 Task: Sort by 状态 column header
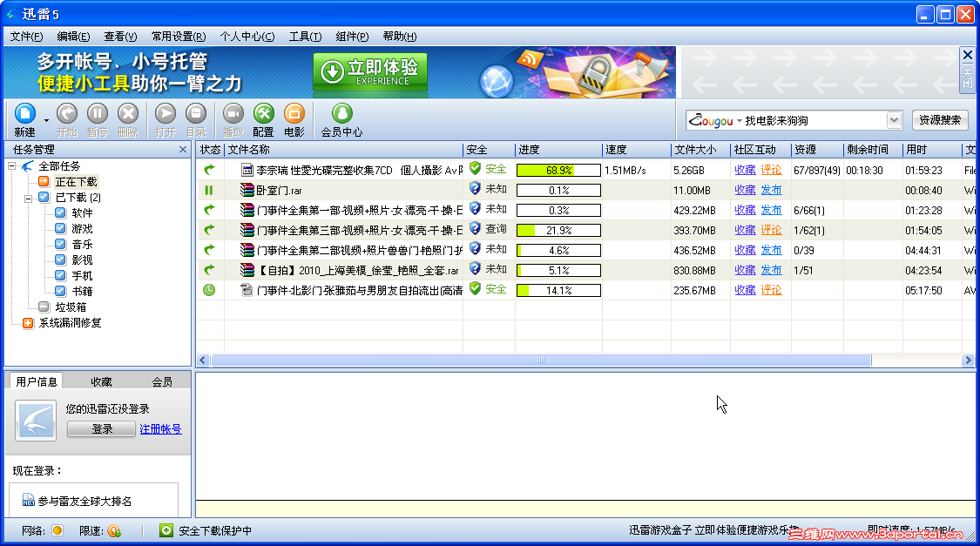point(210,149)
